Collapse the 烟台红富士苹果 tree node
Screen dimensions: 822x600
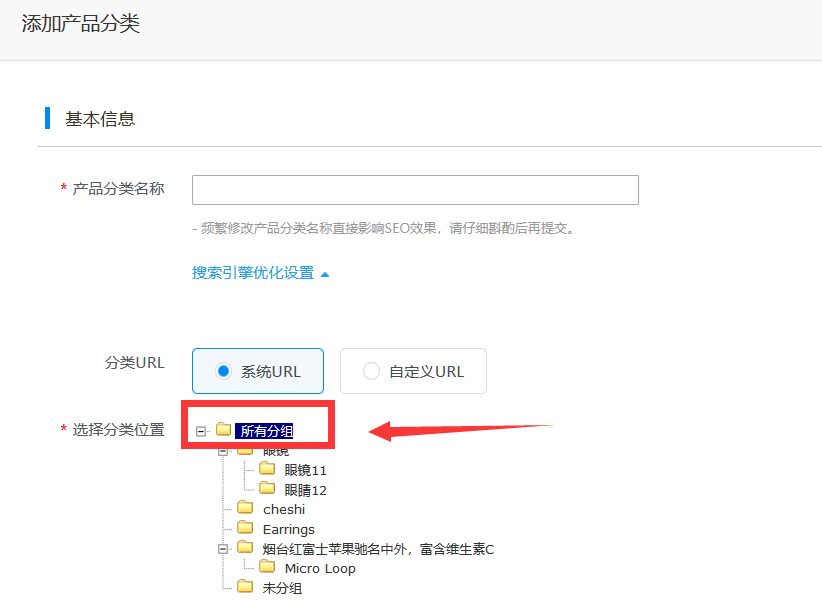tap(224, 549)
